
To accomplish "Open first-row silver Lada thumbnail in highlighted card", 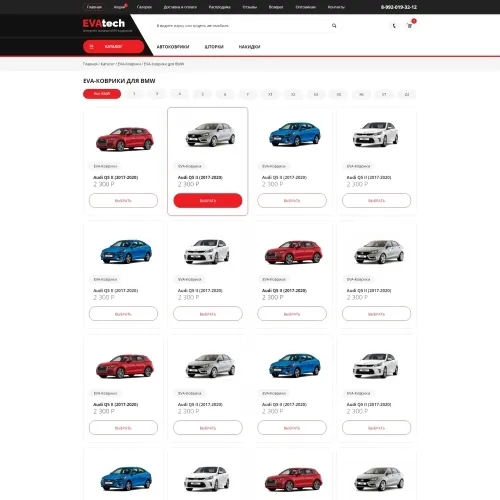I will click(210, 135).
